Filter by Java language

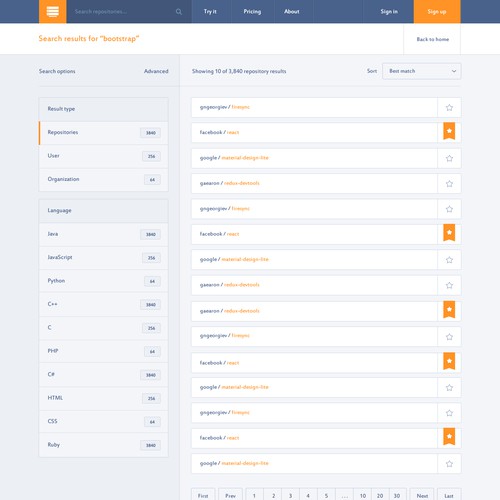click(x=104, y=234)
